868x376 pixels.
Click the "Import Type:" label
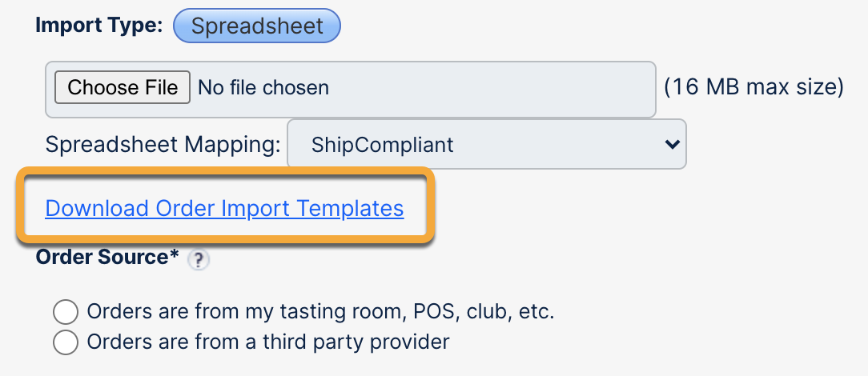pos(99,26)
